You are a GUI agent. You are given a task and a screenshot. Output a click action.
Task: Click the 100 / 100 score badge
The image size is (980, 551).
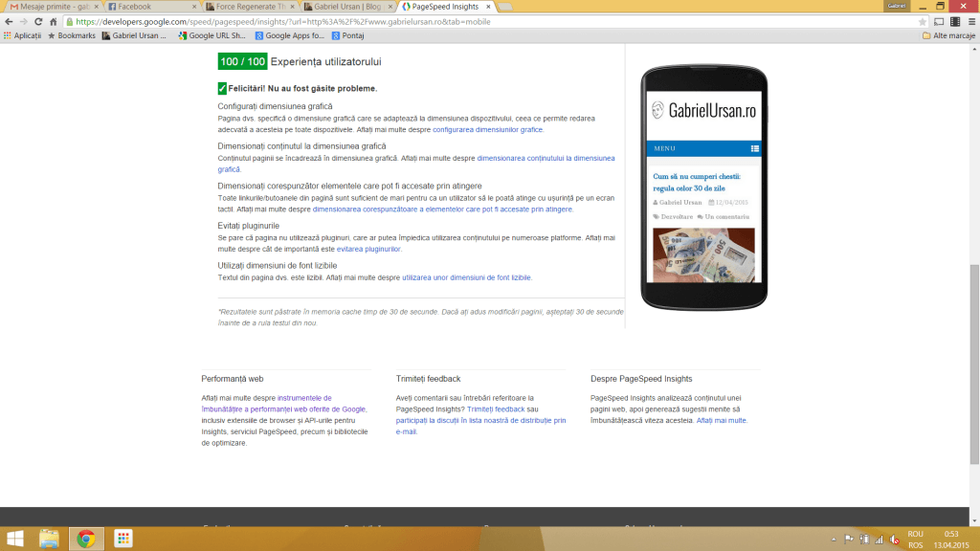coord(242,61)
